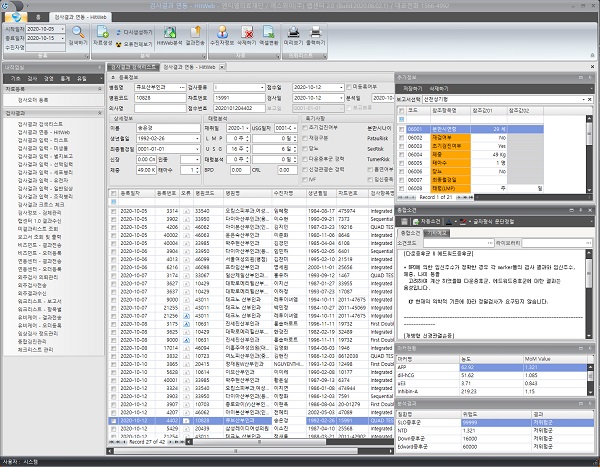Open the 종료일자 date dropdown
Screen dimensions: 600x467
click(63, 38)
